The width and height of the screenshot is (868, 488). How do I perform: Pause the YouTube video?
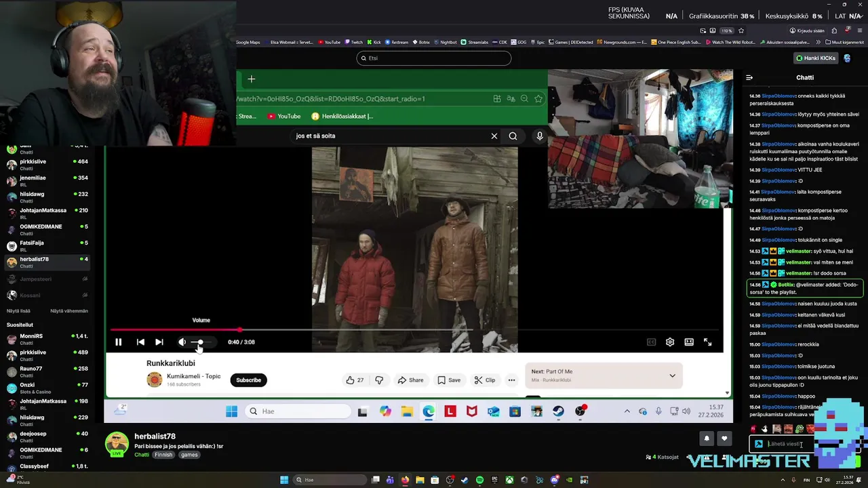pos(118,342)
